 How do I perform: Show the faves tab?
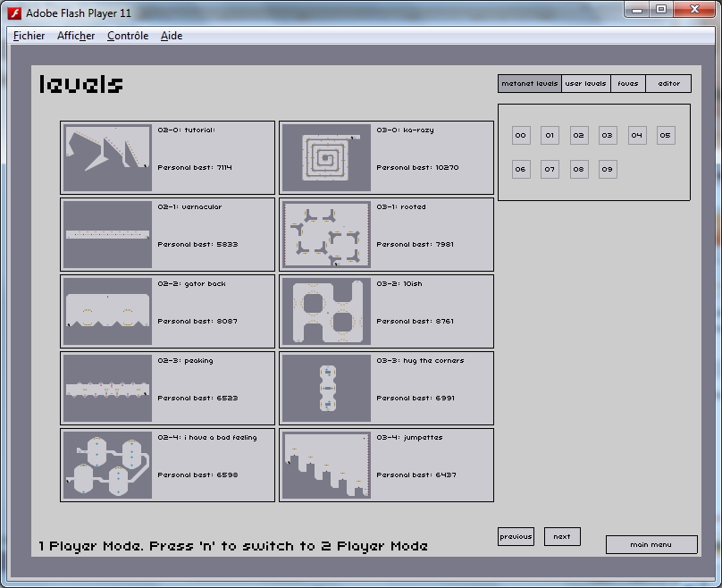click(x=628, y=84)
